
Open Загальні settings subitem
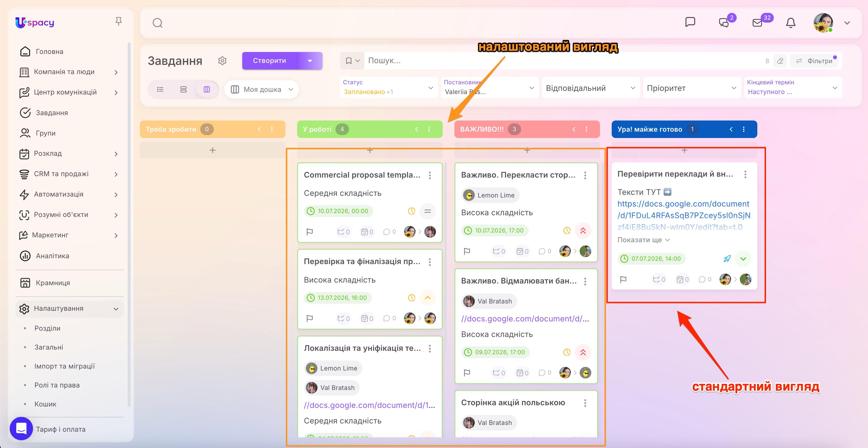[49, 347]
